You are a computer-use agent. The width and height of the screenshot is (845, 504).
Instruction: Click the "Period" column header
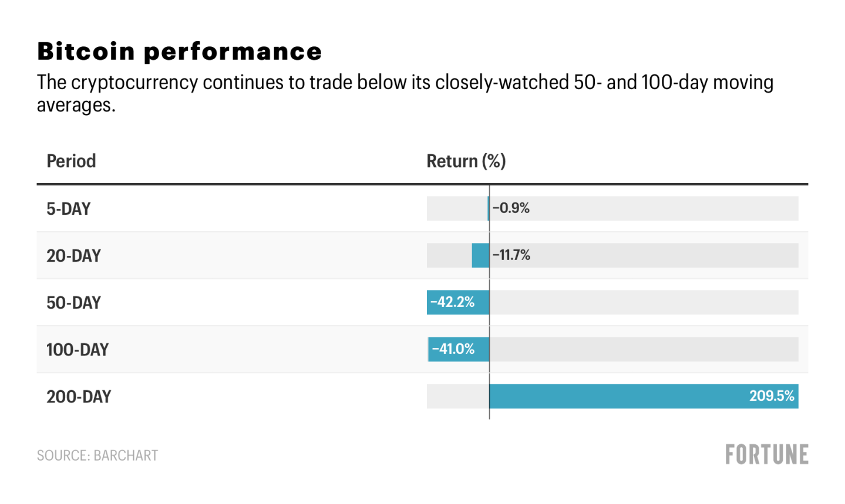coord(71,161)
